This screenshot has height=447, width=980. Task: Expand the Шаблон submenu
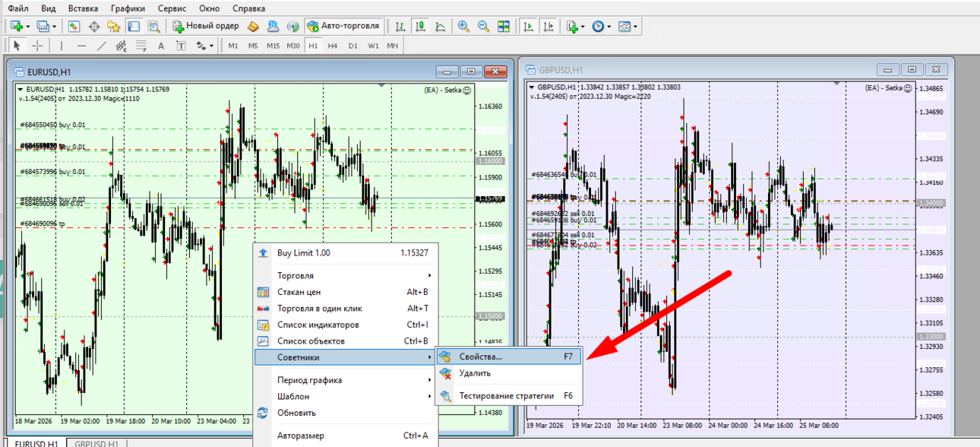[x=344, y=396]
